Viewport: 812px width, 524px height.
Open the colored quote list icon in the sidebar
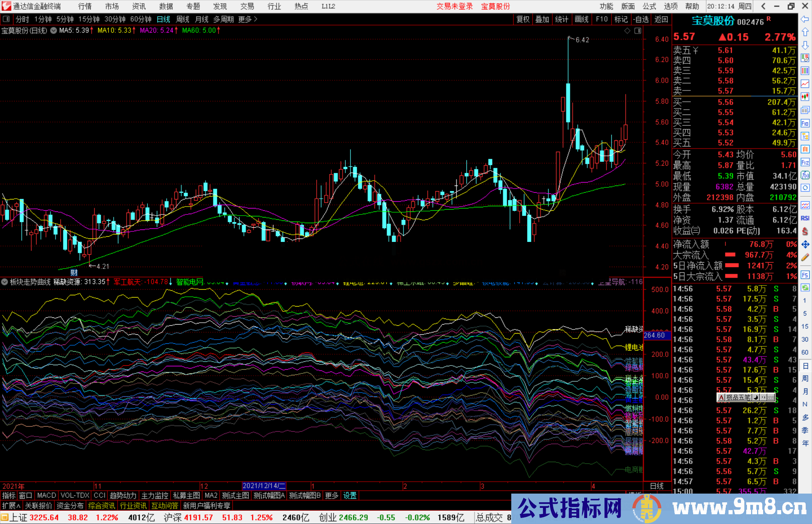(x=805, y=58)
